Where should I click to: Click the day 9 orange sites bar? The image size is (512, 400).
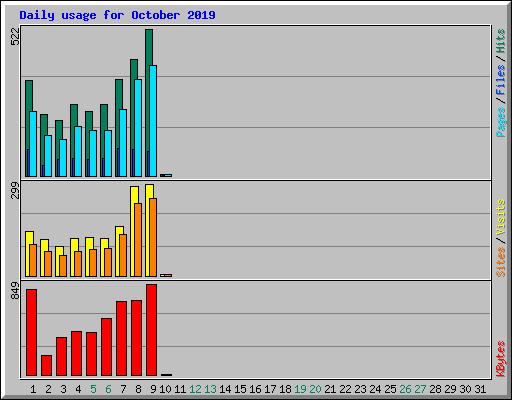(153, 237)
